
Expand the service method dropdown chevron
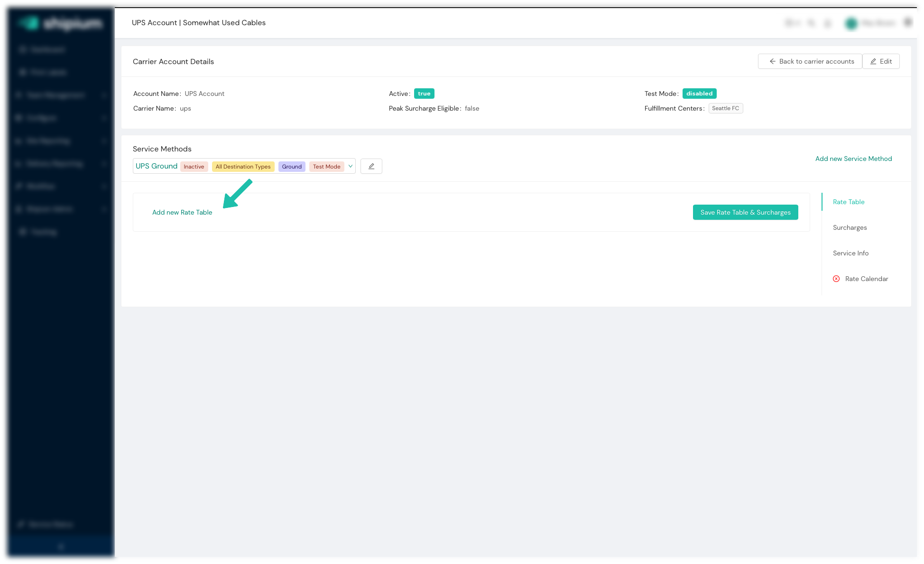pos(351,166)
